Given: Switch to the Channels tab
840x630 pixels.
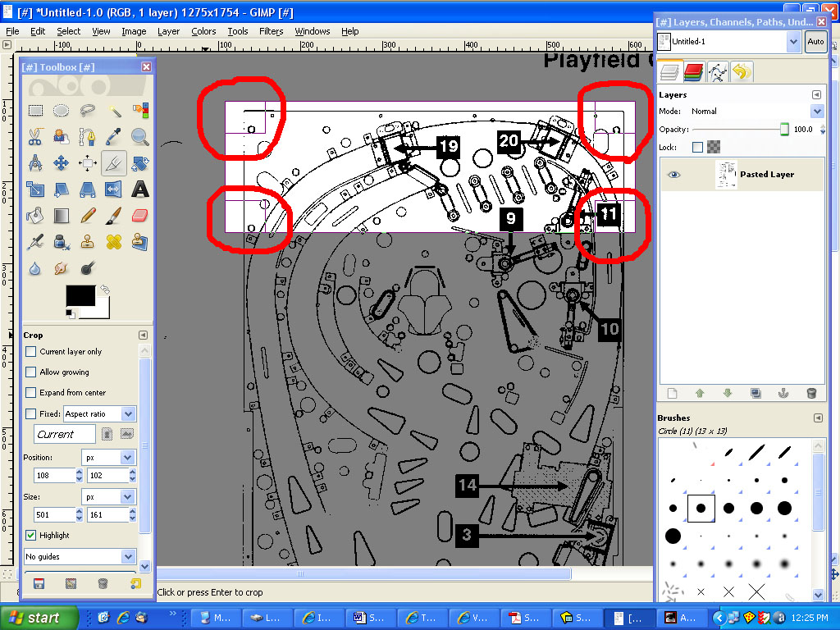Looking at the screenshot, I should pyautogui.click(x=694, y=72).
